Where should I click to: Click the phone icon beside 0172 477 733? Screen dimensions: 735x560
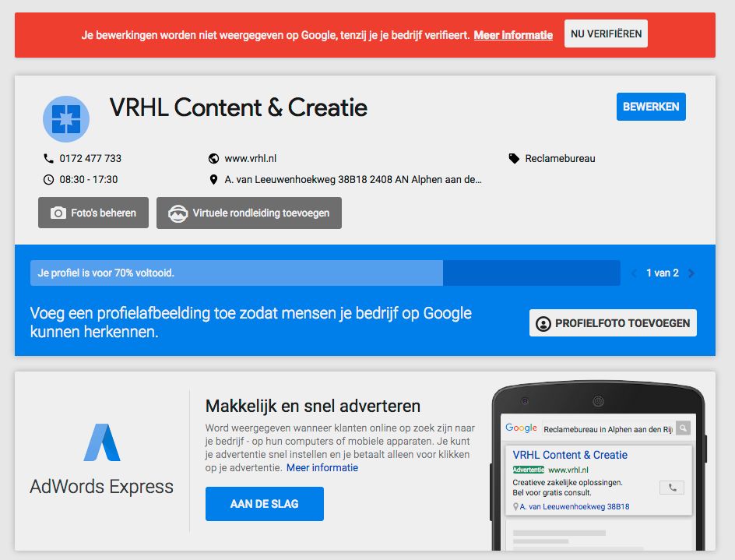[x=48, y=158]
